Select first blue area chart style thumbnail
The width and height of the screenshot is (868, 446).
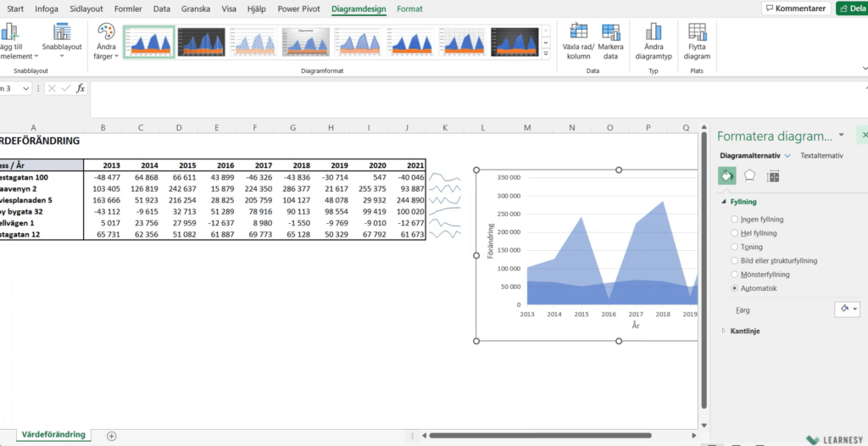click(149, 42)
